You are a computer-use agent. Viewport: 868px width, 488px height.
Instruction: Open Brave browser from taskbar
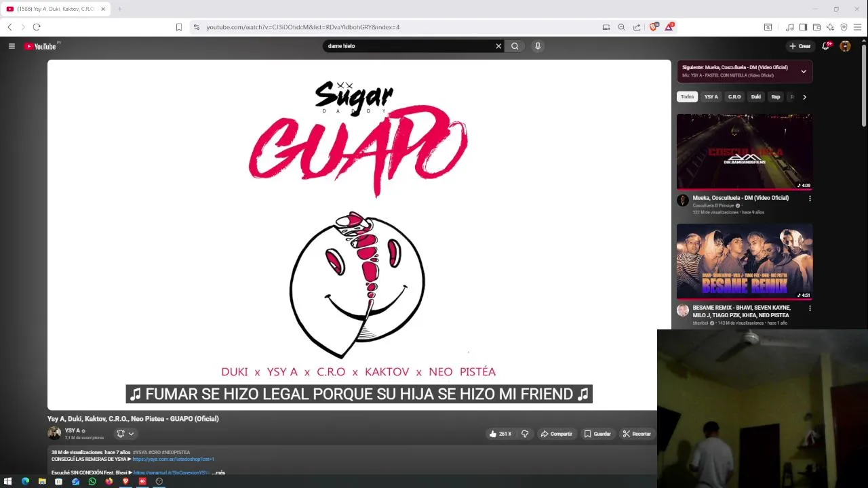pyautogui.click(x=125, y=481)
